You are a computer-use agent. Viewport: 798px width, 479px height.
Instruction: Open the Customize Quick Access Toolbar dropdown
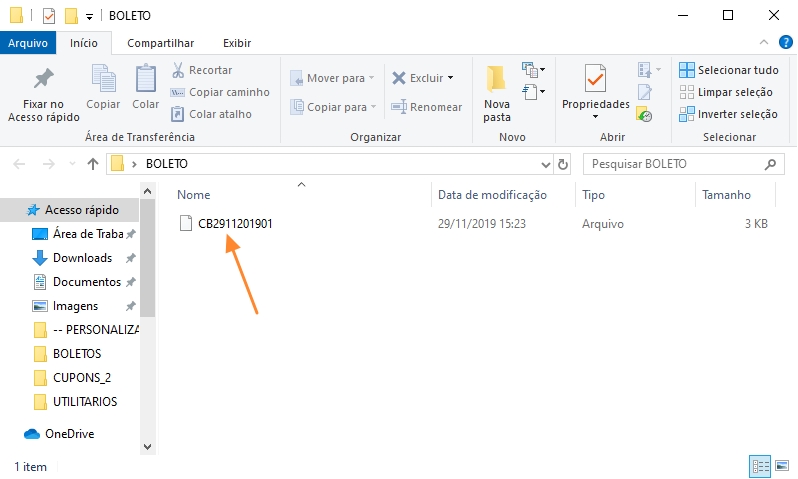pos(89,17)
